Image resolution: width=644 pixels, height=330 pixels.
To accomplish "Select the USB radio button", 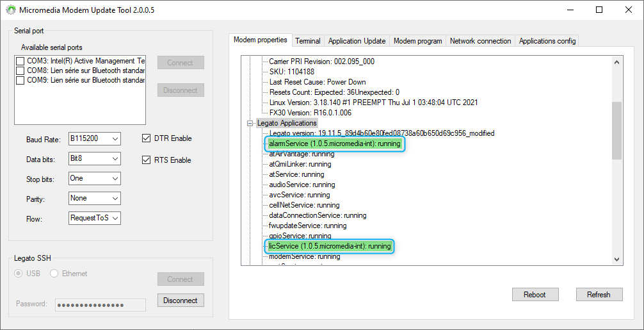I will [19, 273].
